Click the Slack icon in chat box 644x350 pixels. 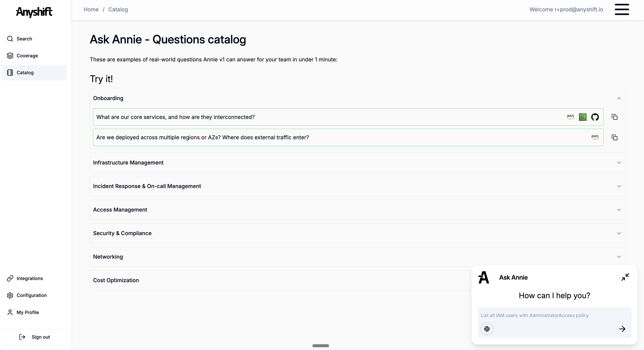click(487, 329)
